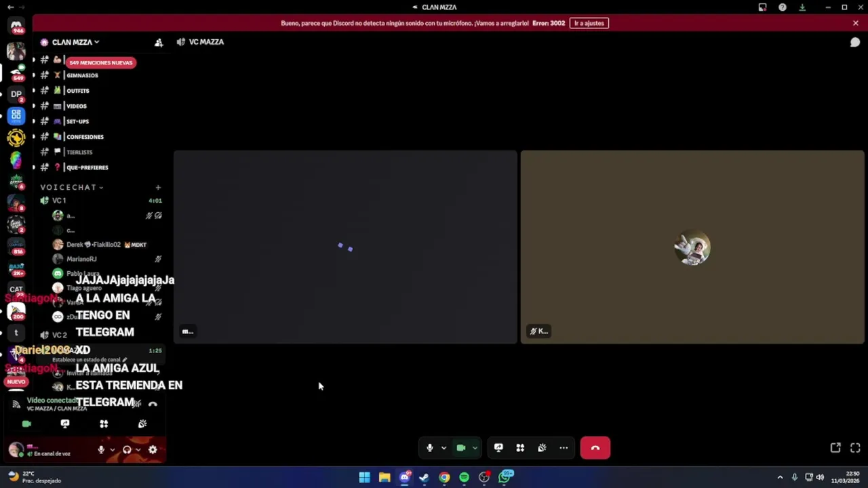Open the yellow poker chip server icon

[x=16, y=138]
